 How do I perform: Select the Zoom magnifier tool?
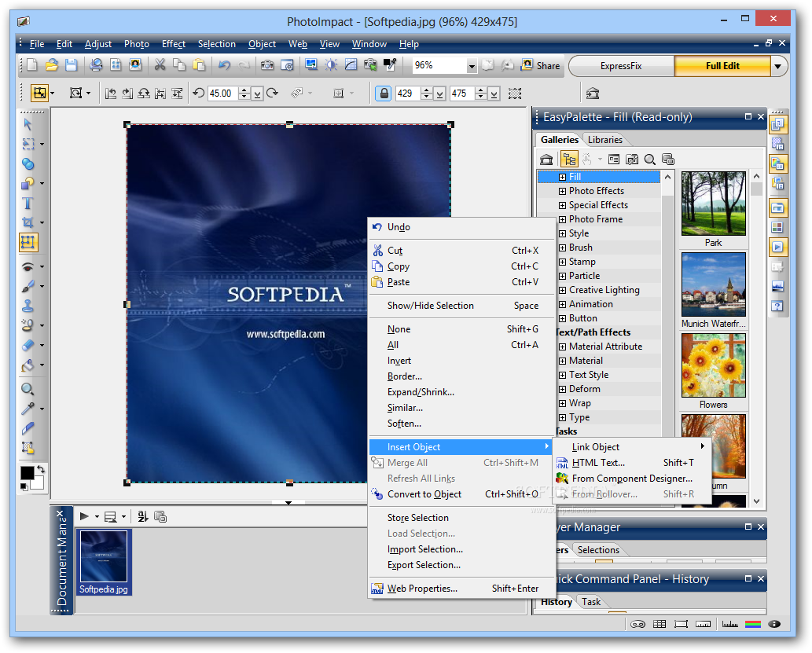coord(28,389)
